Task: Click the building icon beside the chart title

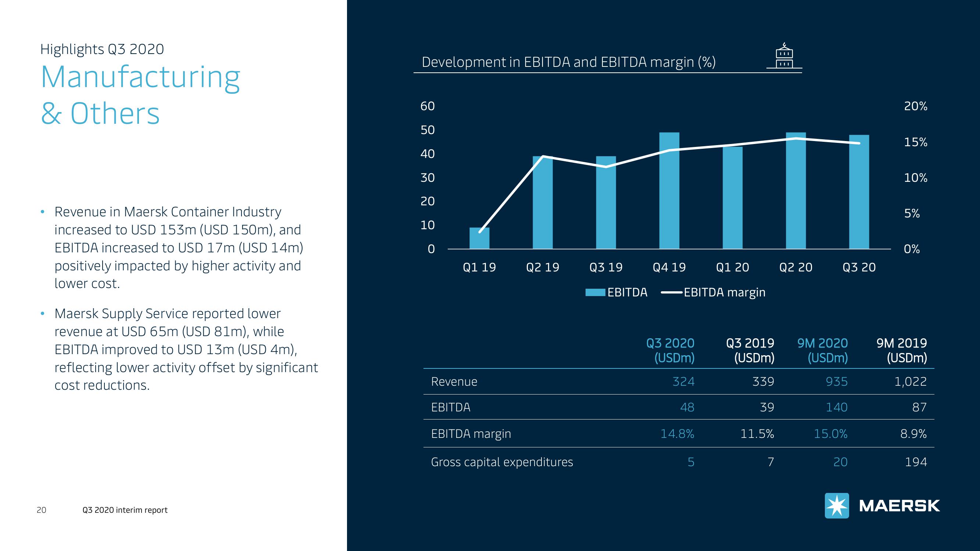Action: pos(784,55)
